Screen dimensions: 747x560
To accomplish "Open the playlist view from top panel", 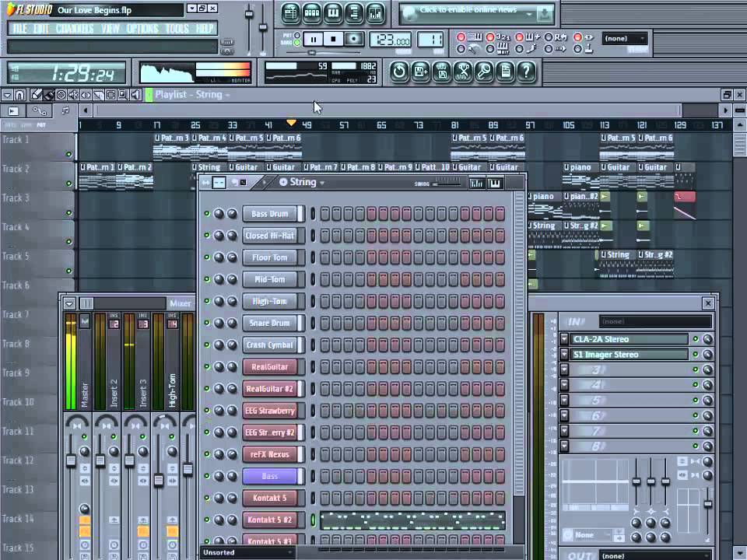I will [290, 13].
